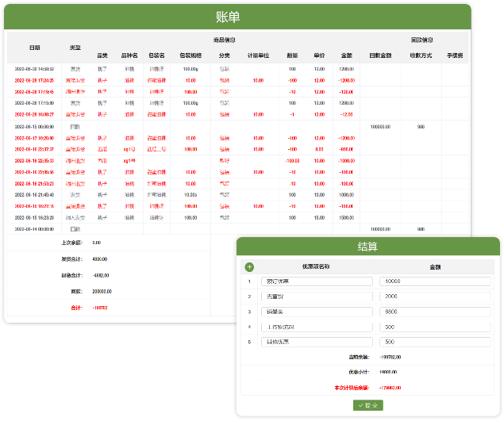Click the red 合计 total label
The image size is (504, 421).
[76, 308]
